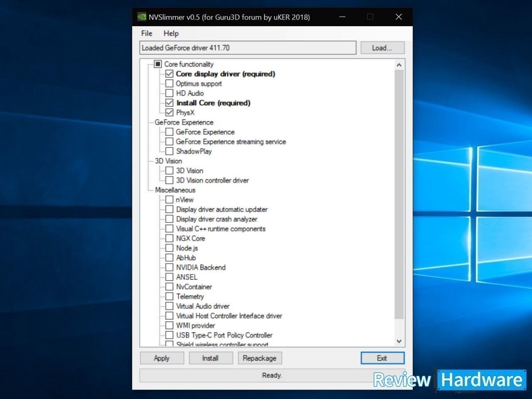Click the scroll down arrow
Screen dimensions: 532x399
pyautogui.click(x=399, y=341)
